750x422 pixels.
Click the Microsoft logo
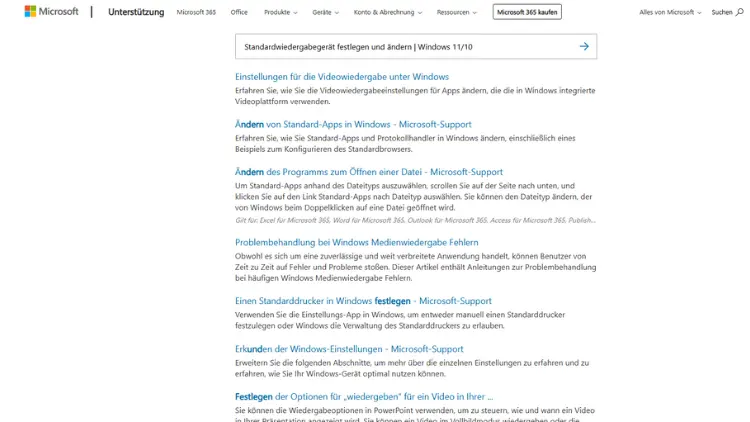pyautogui.click(x=51, y=11)
